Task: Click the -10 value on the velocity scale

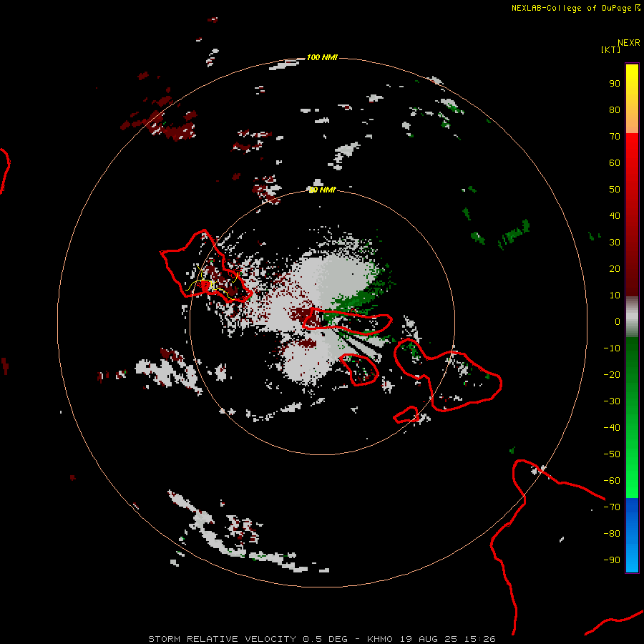Action: click(x=612, y=348)
